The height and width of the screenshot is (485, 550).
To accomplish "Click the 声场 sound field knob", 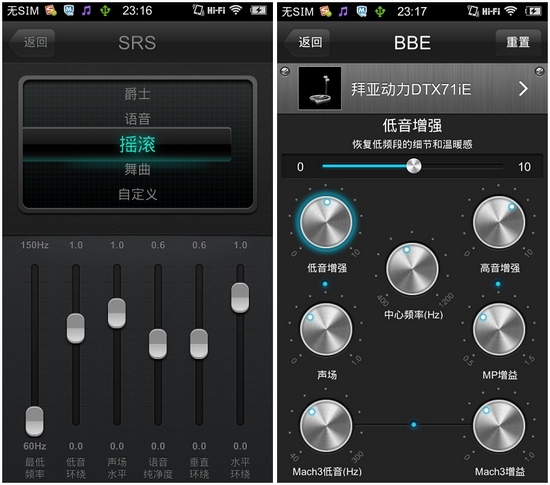I will point(326,329).
